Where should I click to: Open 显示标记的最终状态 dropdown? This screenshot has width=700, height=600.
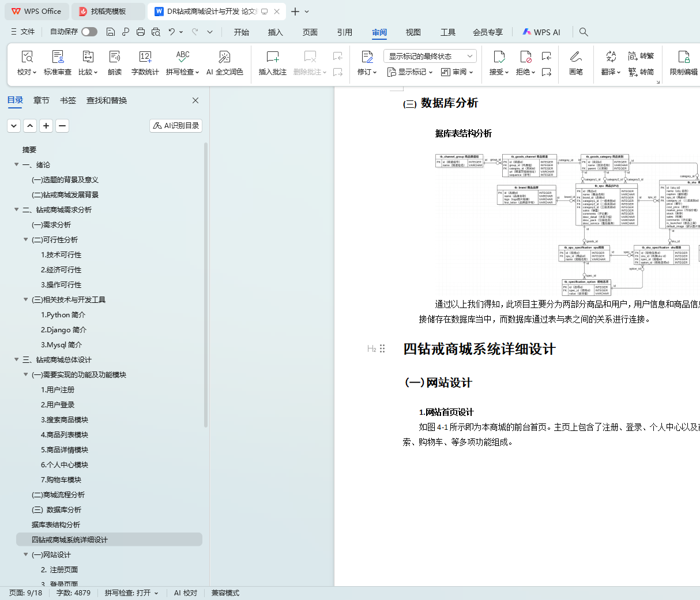(430, 56)
